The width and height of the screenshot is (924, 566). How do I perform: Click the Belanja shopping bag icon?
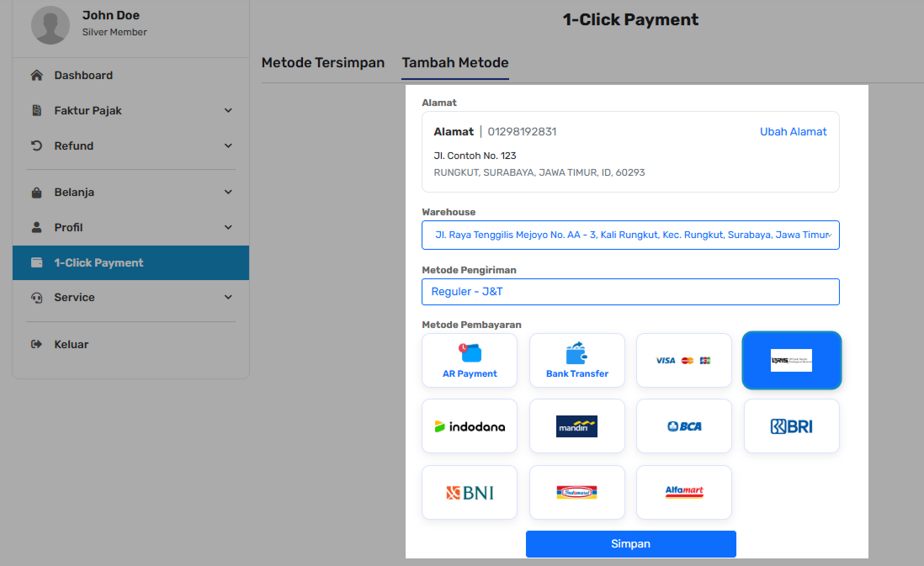pyautogui.click(x=36, y=192)
